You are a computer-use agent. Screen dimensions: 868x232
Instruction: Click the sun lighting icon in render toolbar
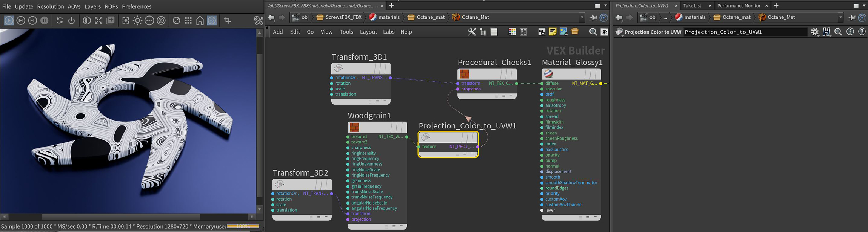pyautogui.click(x=137, y=20)
